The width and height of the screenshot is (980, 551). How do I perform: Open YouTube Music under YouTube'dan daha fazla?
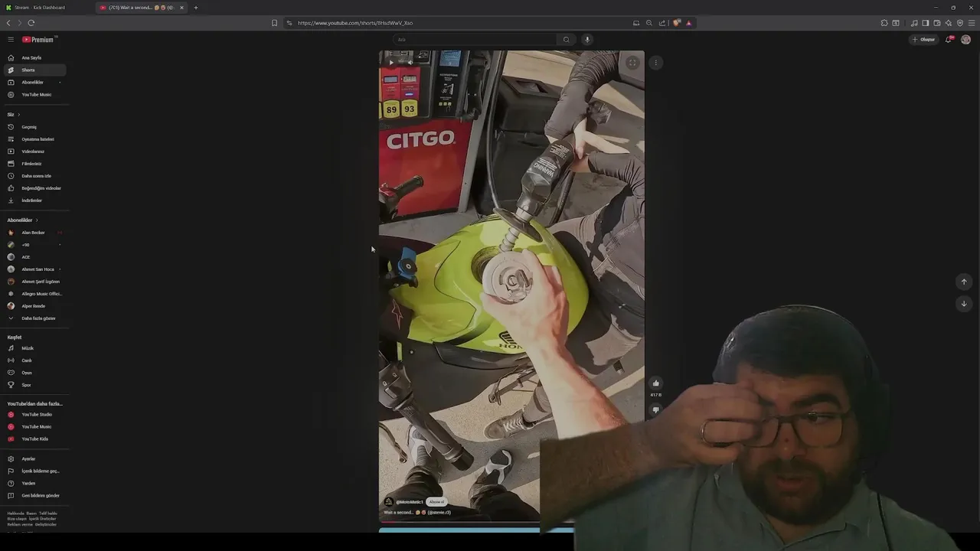click(x=34, y=426)
